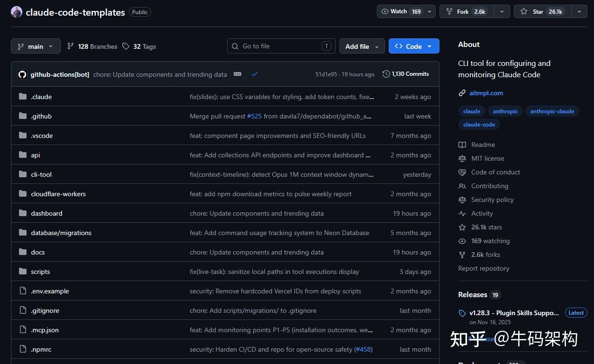Expand commit message ellipsis icon
This screenshot has width=594, height=364.
(x=238, y=74)
